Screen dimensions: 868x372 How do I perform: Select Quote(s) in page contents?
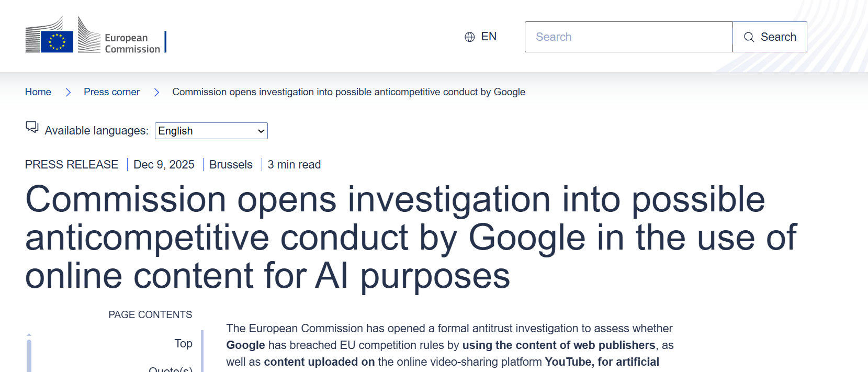click(x=171, y=369)
